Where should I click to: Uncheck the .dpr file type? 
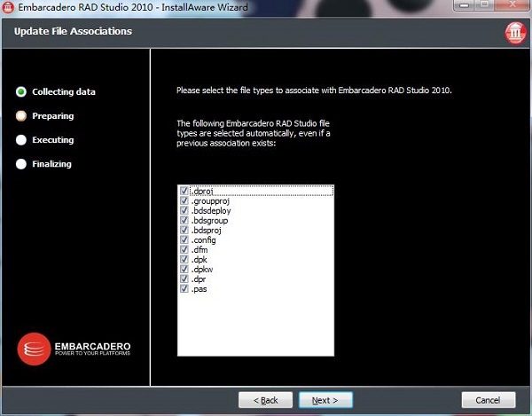coord(184,279)
